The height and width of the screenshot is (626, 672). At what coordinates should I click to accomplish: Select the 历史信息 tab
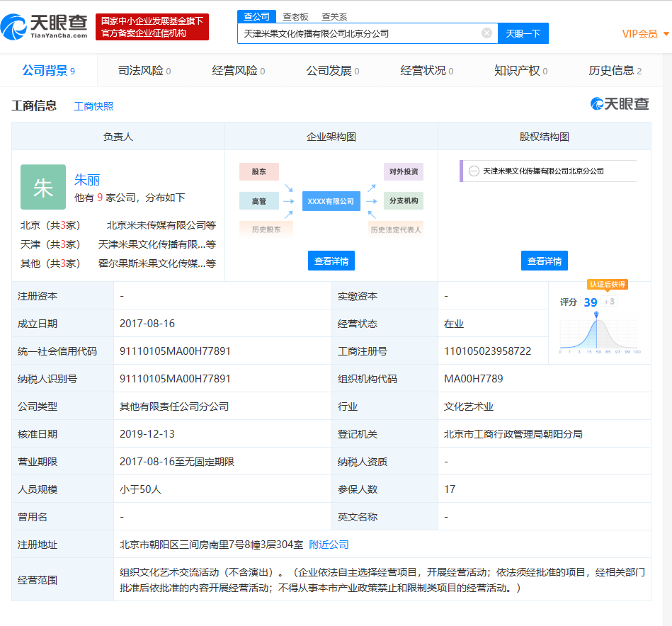coord(615,70)
